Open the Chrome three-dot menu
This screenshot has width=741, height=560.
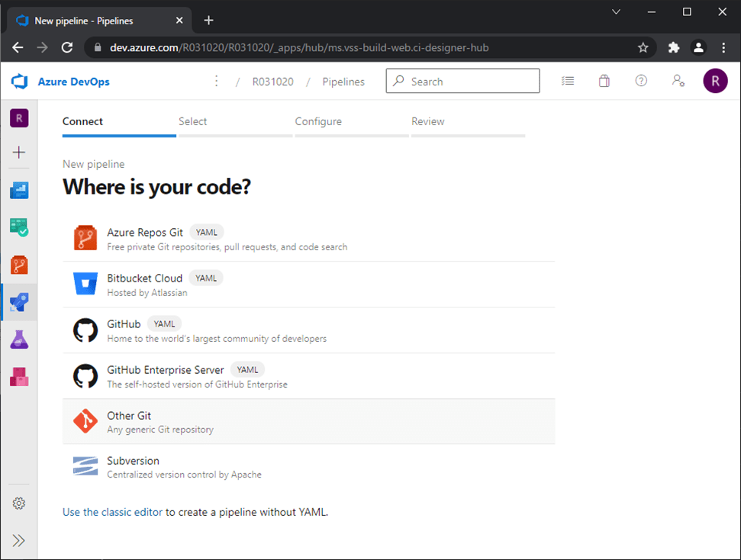(723, 47)
